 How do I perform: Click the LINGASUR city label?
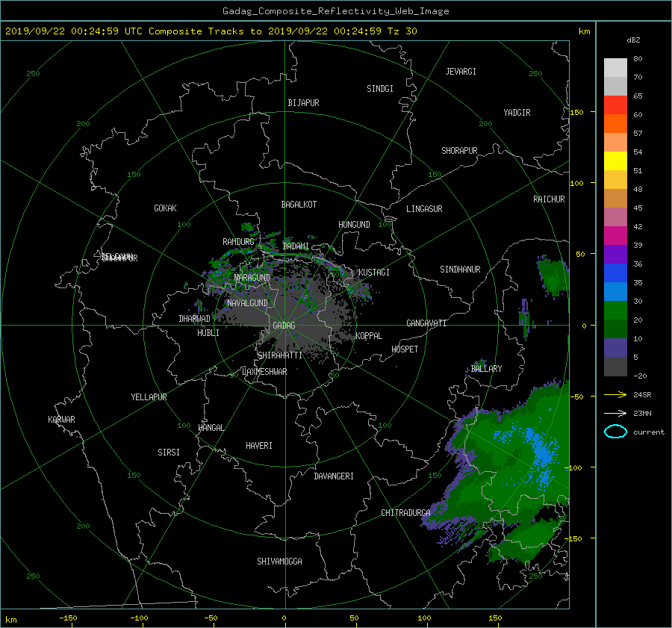pyautogui.click(x=424, y=209)
